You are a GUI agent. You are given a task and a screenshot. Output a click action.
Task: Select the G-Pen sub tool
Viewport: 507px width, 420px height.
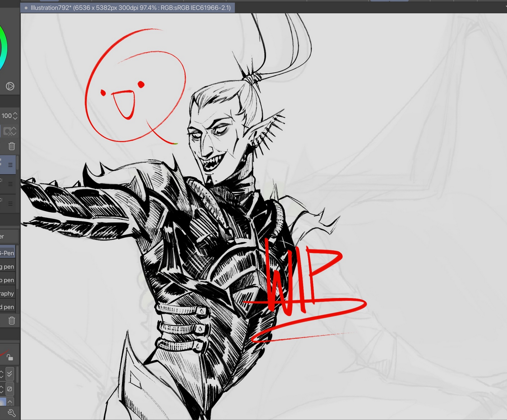point(7,253)
